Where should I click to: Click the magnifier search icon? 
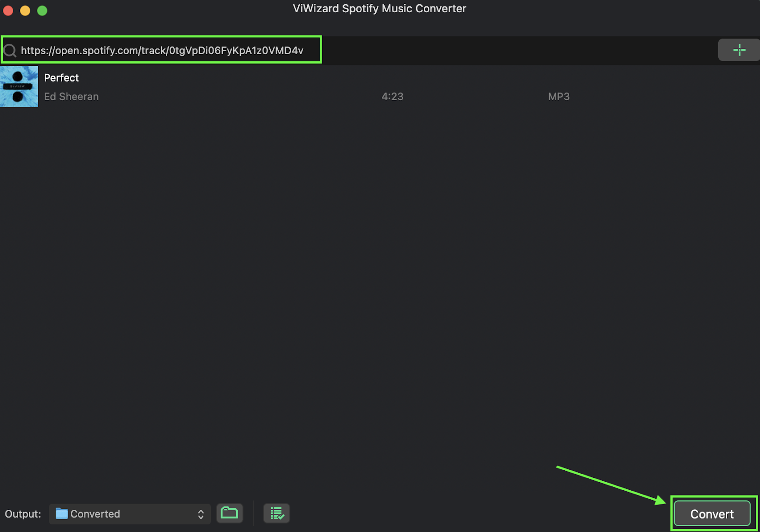point(10,50)
